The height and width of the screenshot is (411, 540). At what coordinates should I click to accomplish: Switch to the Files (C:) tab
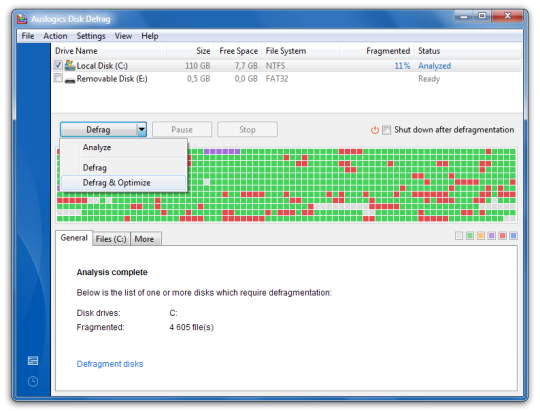click(x=111, y=239)
